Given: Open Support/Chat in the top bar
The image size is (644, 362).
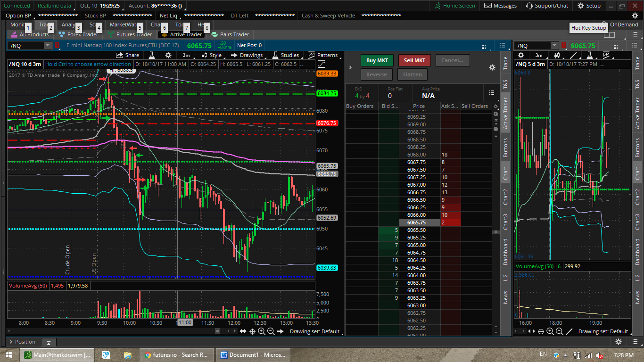Looking at the screenshot, I should (547, 6).
